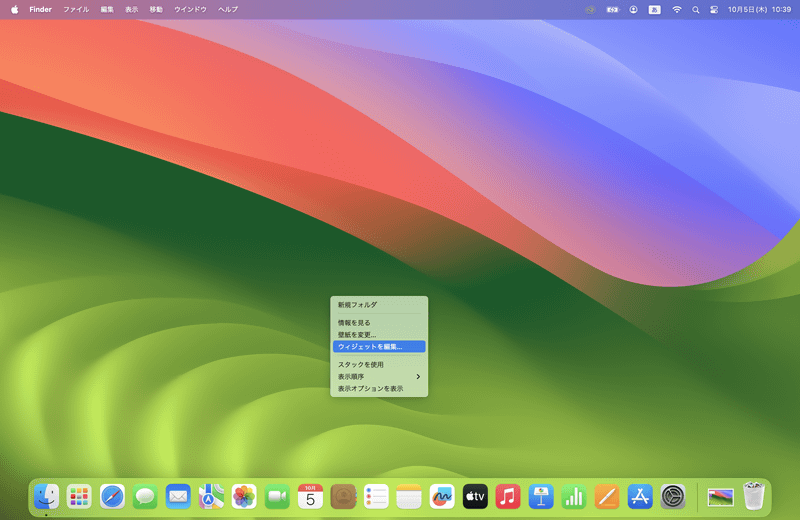Choose 壁紙を変更… in context menu

coord(379,335)
